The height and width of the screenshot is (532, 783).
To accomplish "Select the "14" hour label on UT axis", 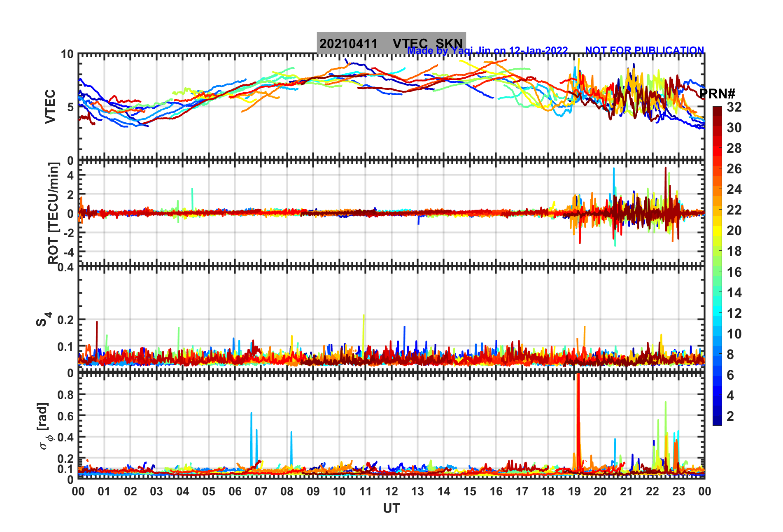I will pos(444,491).
